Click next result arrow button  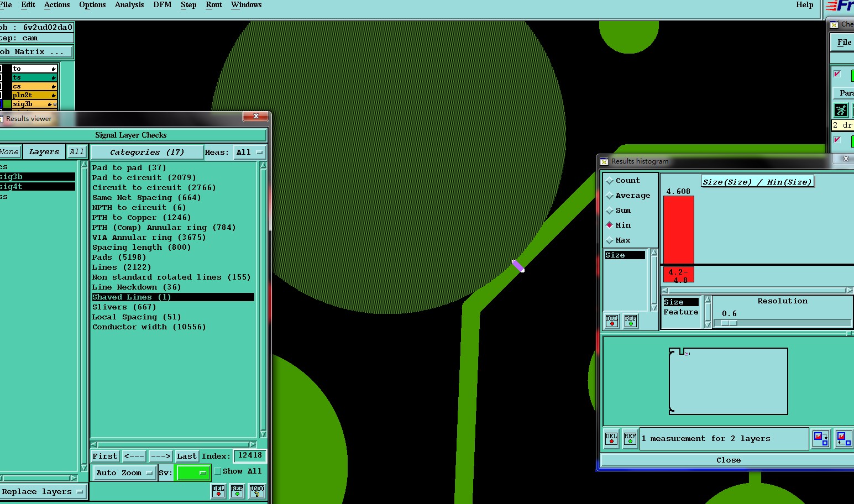pyautogui.click(x=161, y=456)
